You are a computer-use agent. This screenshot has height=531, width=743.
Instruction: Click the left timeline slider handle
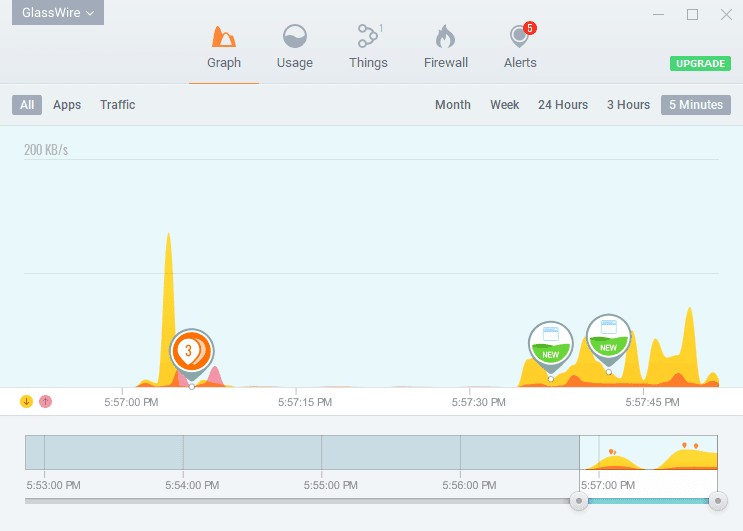pyautogui.click(x=578, y=501)
